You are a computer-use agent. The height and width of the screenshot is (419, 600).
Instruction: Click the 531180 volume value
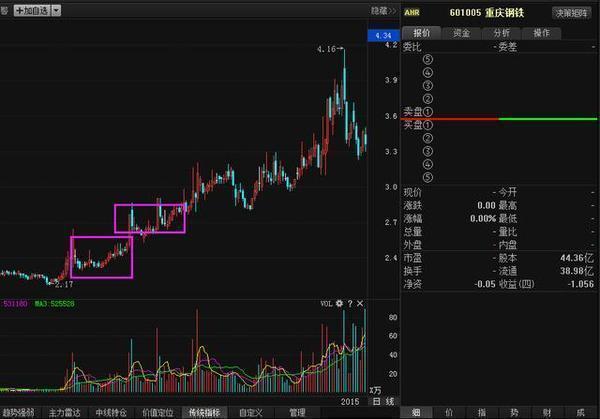point(15,304)
